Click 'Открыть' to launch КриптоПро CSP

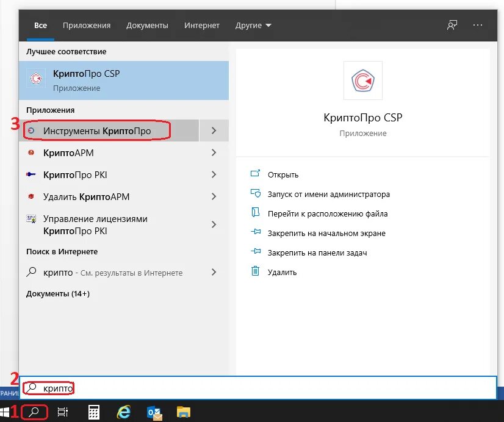[x=283, y=174]
